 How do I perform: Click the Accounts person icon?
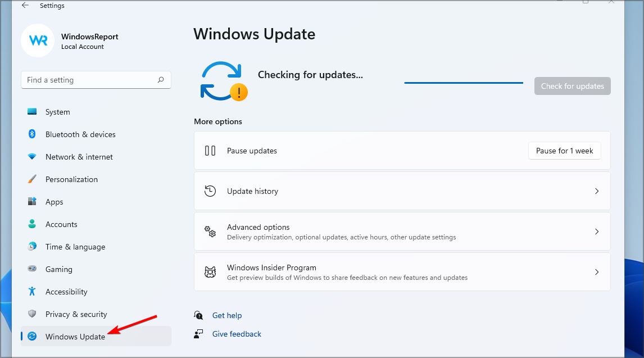pyautogui.click(x=32, y=224)
